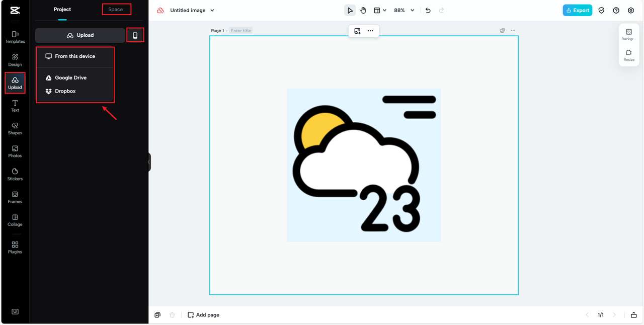The width and height of the screenshot is (644, 325).
Task: Open layers icon at bottom right
Action: coord(633,315)
